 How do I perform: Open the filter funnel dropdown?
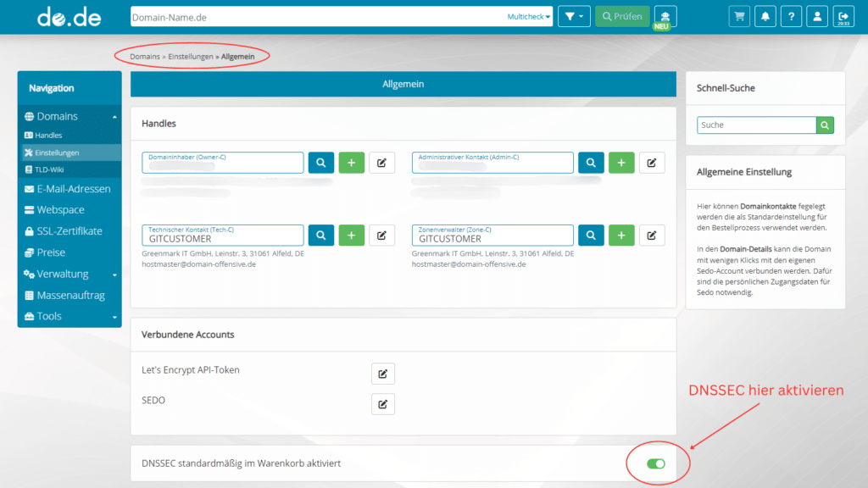pyautogui.click(x=574, y=17)
